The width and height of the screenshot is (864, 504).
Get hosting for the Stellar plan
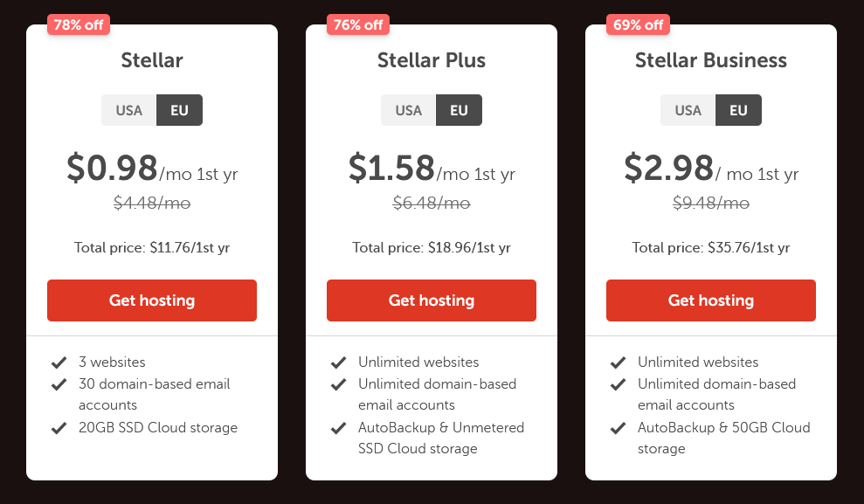tap(152, 300)
